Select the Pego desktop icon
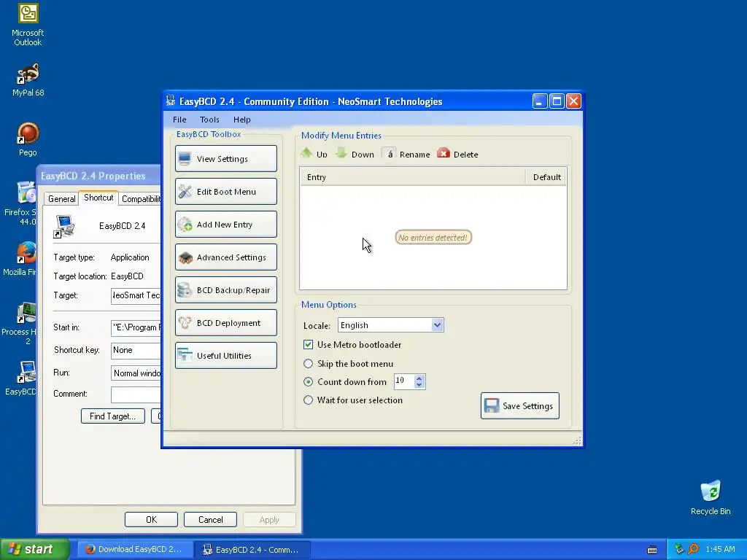Image resolution: width=747 pixels, height=560 pixels. [28, 139]
